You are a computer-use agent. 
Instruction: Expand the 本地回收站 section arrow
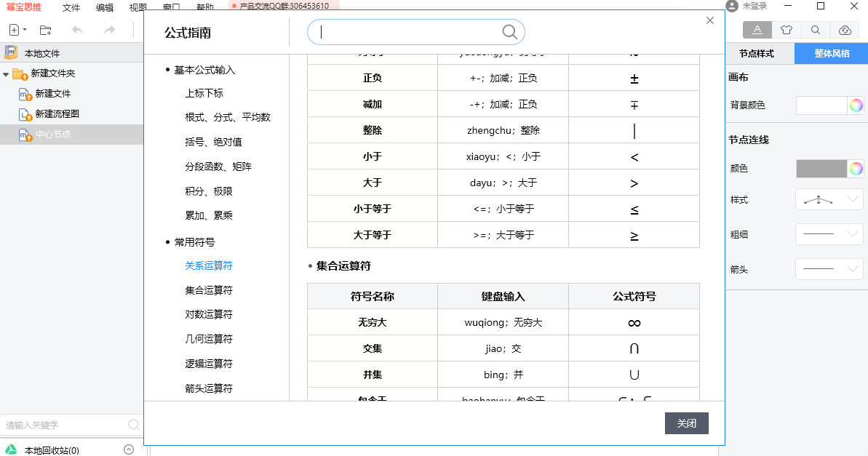129,449
